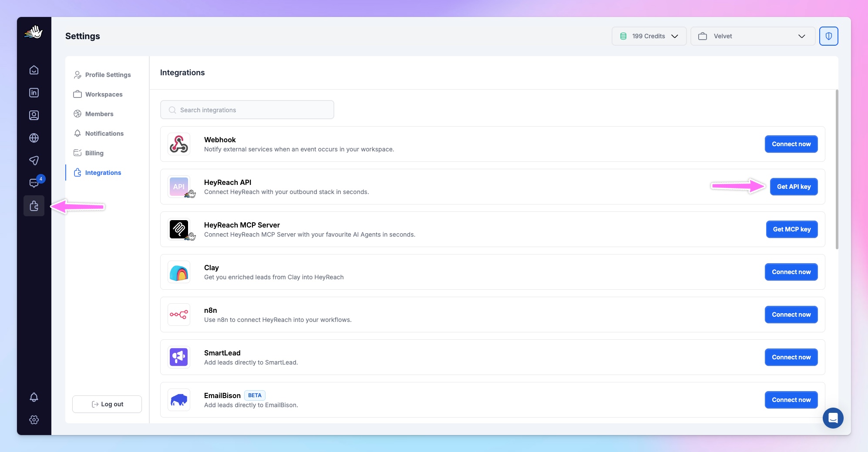Open LinkedIn accounts sidebar icon
Image resolution: width=868 pixels, height=452 pixels.
tap(34, 93)
